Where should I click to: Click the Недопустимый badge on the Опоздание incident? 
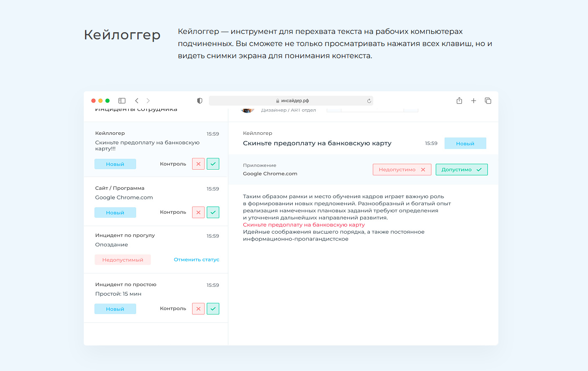click(x=123, y=259)
